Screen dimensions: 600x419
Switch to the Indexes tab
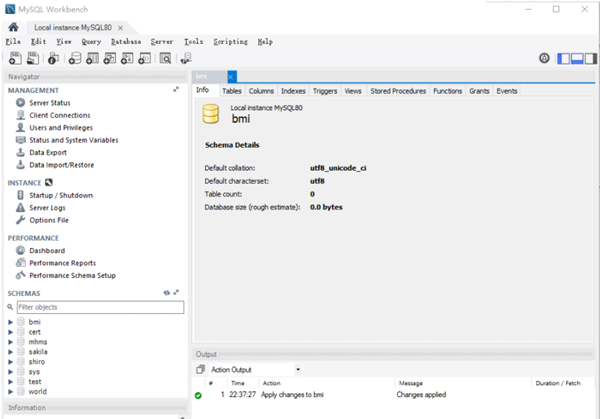[293, 91]
